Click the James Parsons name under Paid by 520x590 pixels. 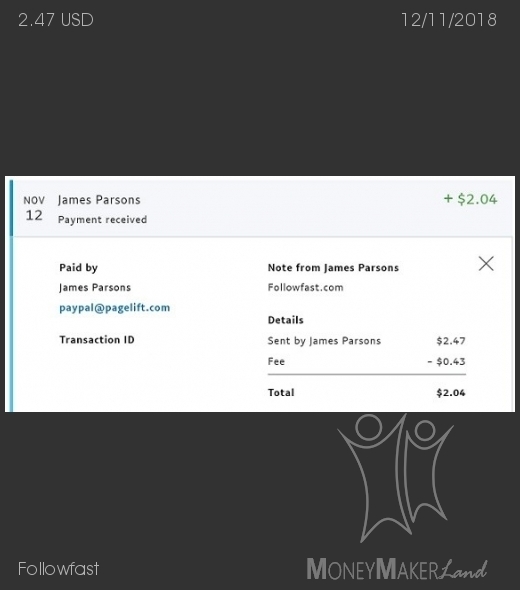95,288
